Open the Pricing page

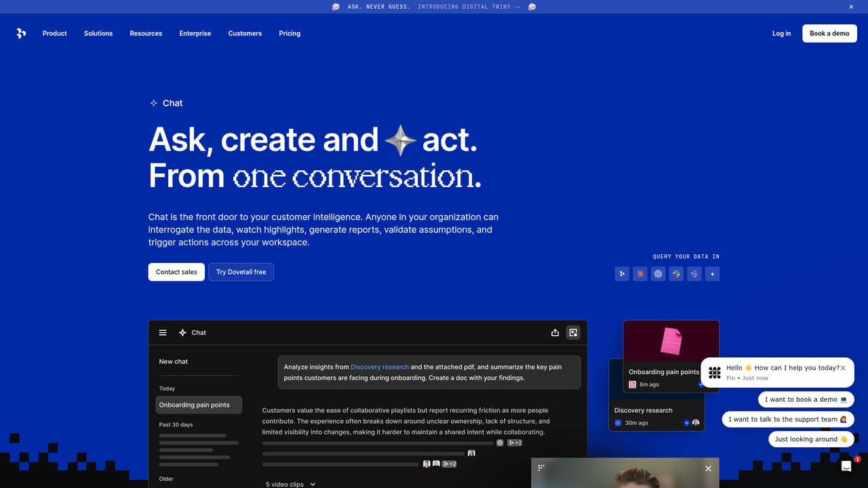pos(290,33)
